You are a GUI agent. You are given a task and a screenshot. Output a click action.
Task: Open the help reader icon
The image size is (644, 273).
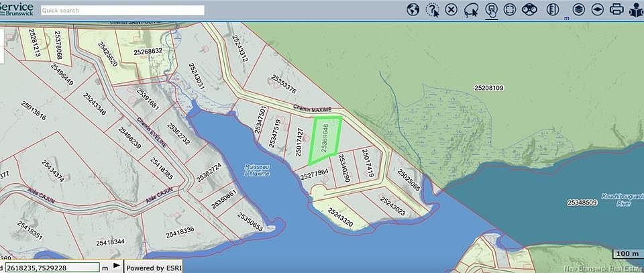coord(635,9)
